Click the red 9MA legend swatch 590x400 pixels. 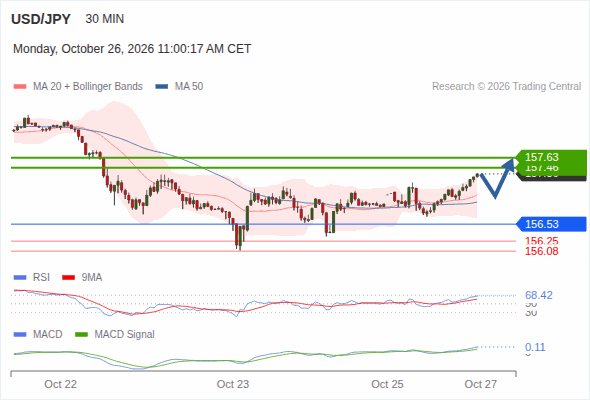[x=68, y=278]
